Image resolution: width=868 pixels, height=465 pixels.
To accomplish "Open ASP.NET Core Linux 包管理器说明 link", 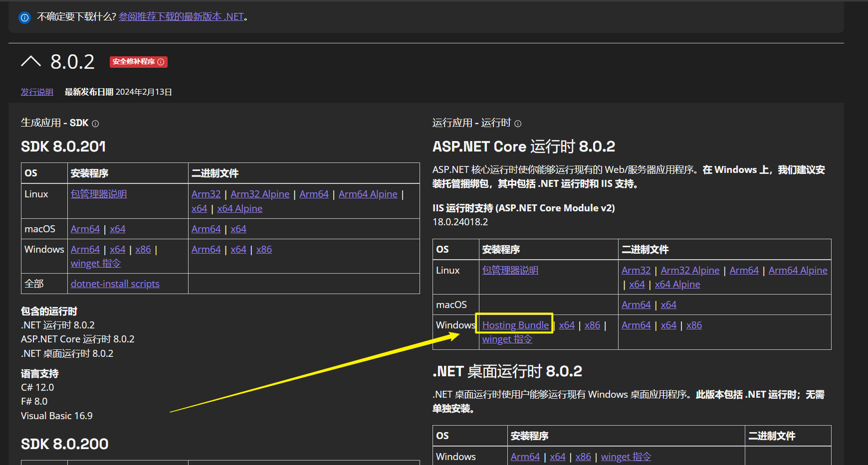I will 510,270.
